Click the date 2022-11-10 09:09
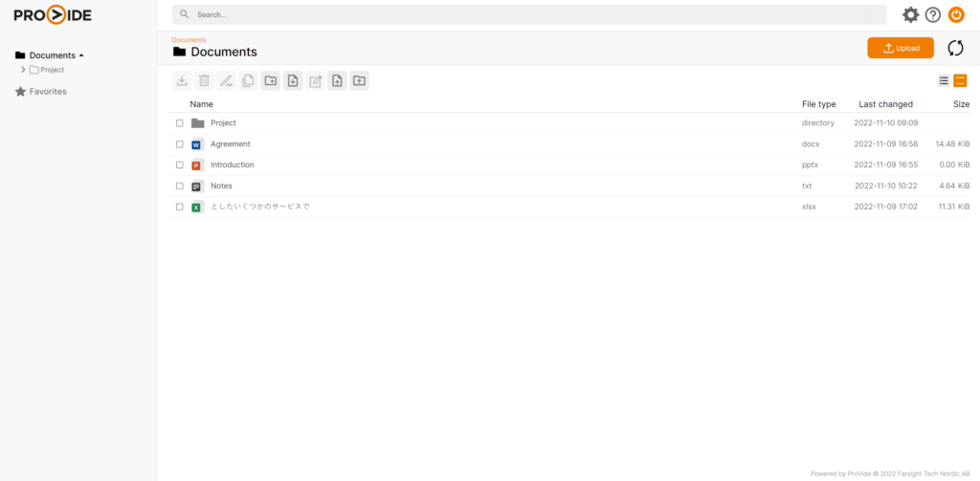The image size is (980, 481). pyautogui.click(x=885, y=123)
